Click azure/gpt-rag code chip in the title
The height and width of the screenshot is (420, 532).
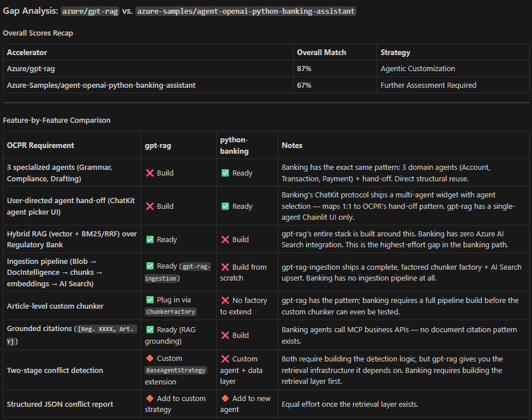click(x=90, y=11)
